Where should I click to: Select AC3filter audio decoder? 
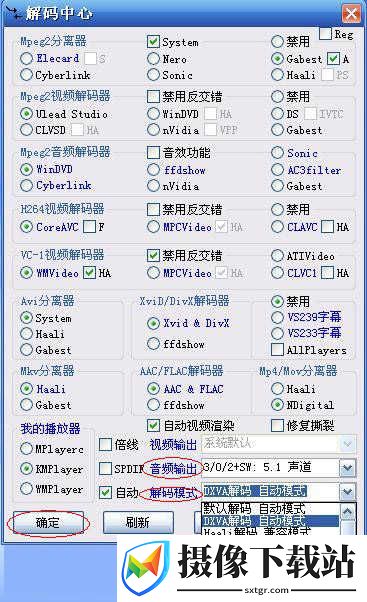click(277, 170)
